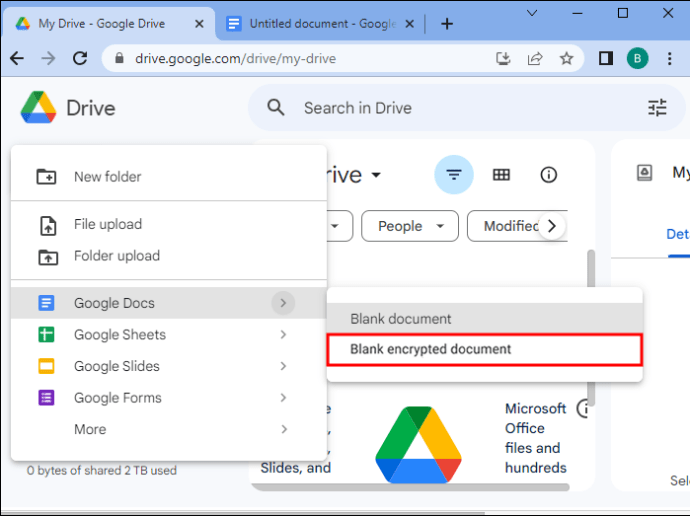Click the New folder icon
Image resolution: width=690 pixels, height=516 pixels.
pos(46,176)
